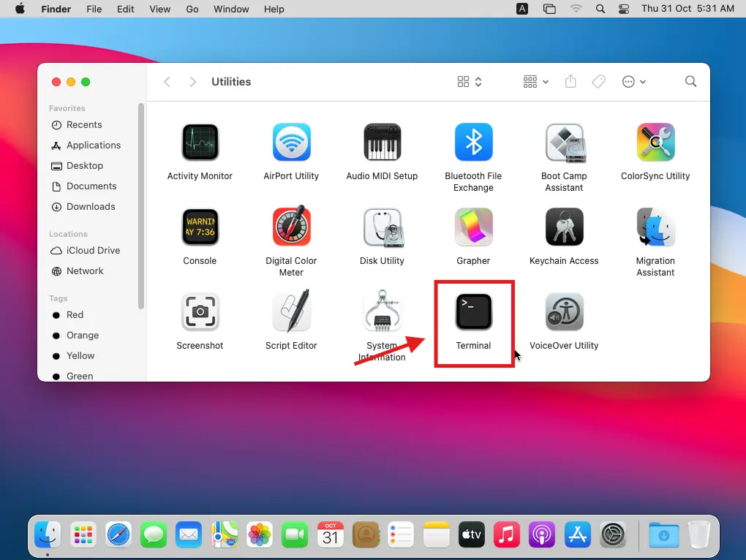
Task: Open the Activity Monitor app icon
Action: coord(200,142)
